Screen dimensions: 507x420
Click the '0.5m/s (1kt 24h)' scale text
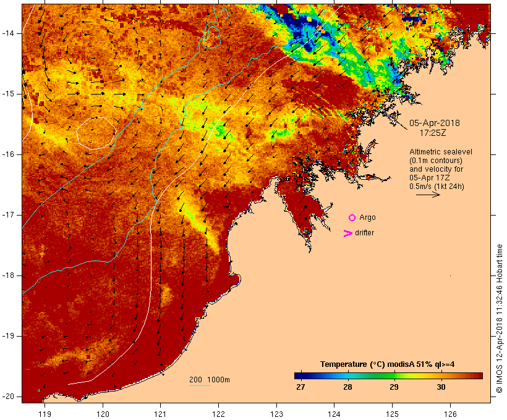(437, 187)
